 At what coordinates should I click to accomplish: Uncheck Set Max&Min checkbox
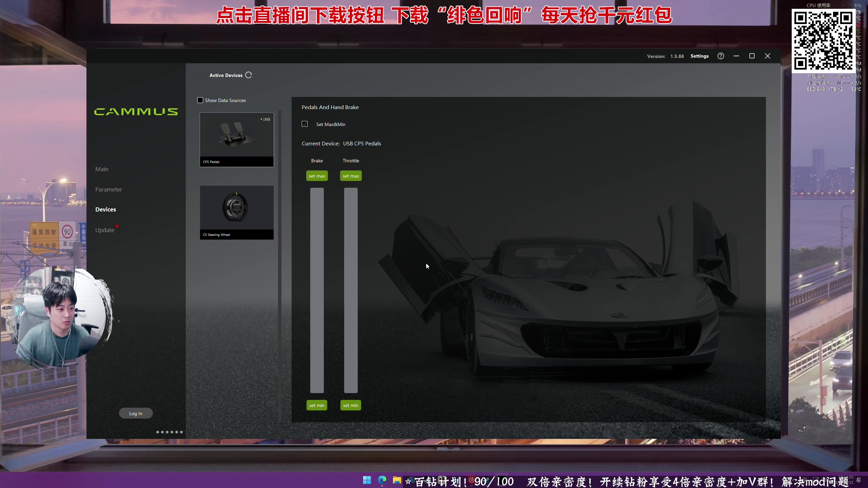304,124
